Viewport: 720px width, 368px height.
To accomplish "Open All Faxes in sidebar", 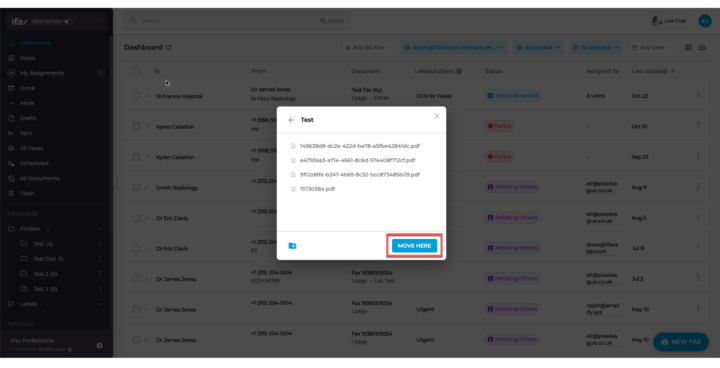I will [x=31, y=148].
